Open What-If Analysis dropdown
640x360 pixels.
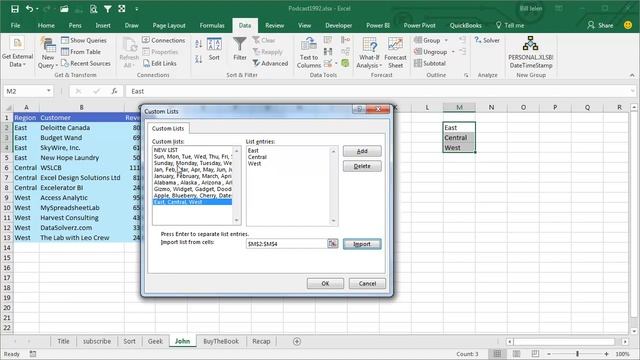pyautogui.click(x=369, y=53)
